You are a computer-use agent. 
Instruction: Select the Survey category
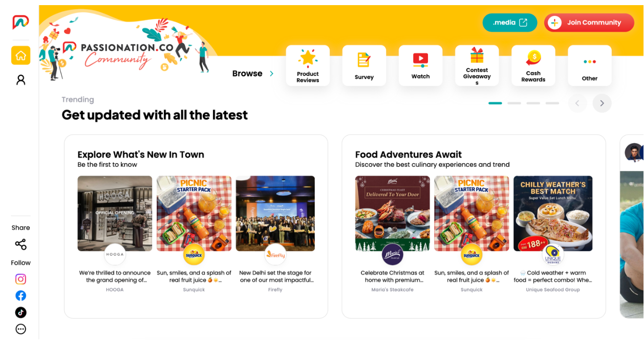pyautogui.click(x=364, y=65)
